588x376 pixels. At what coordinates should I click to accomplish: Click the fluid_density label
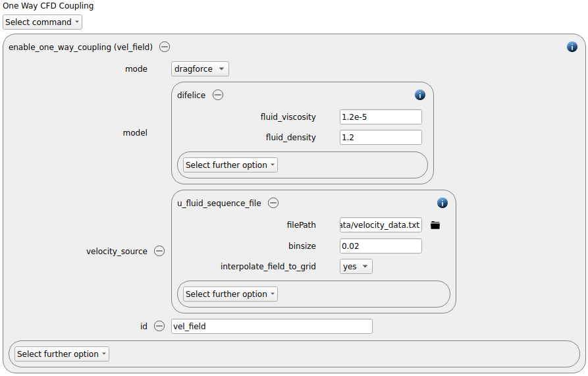point(290,138)
